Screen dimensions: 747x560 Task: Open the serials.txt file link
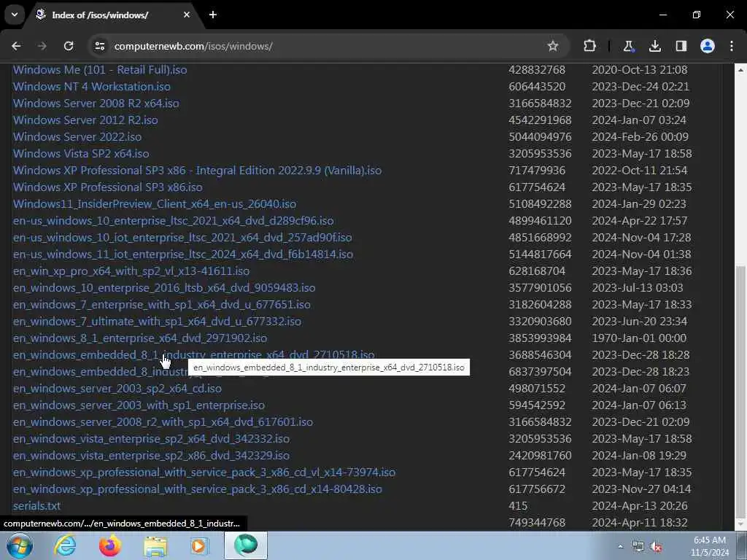click(x=36, y=506)
